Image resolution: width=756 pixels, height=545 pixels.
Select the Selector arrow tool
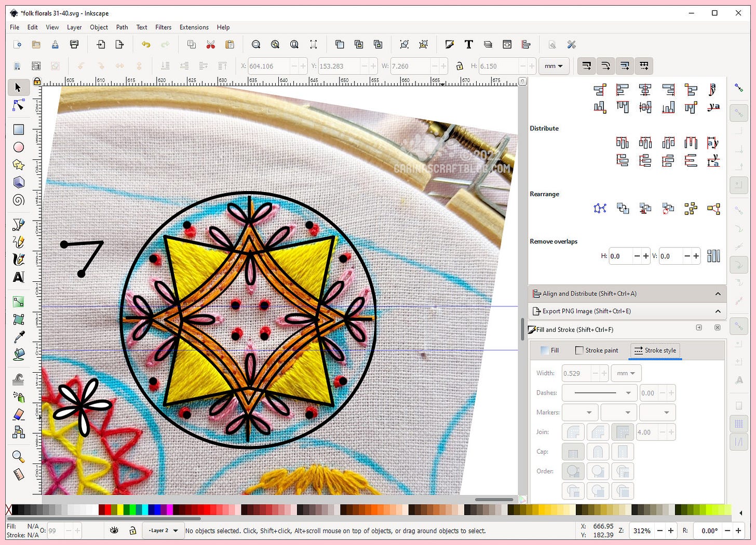tap(18, 88)
